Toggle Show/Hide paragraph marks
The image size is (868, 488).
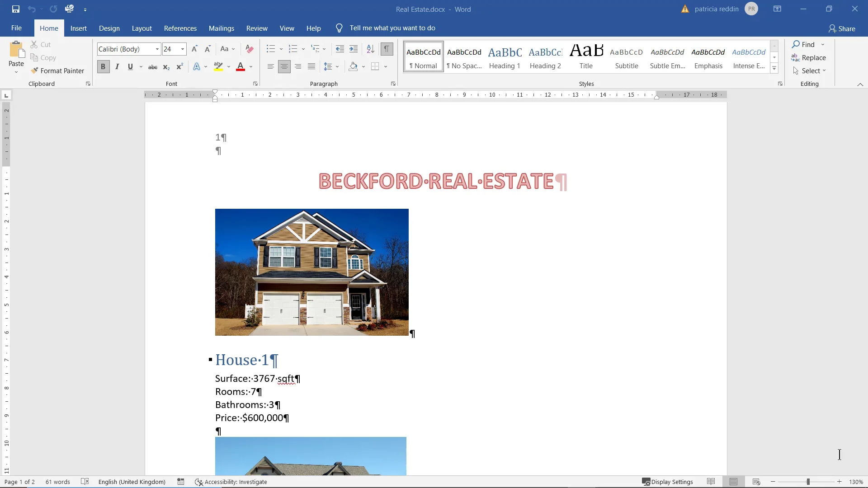(x=387, y=49)
